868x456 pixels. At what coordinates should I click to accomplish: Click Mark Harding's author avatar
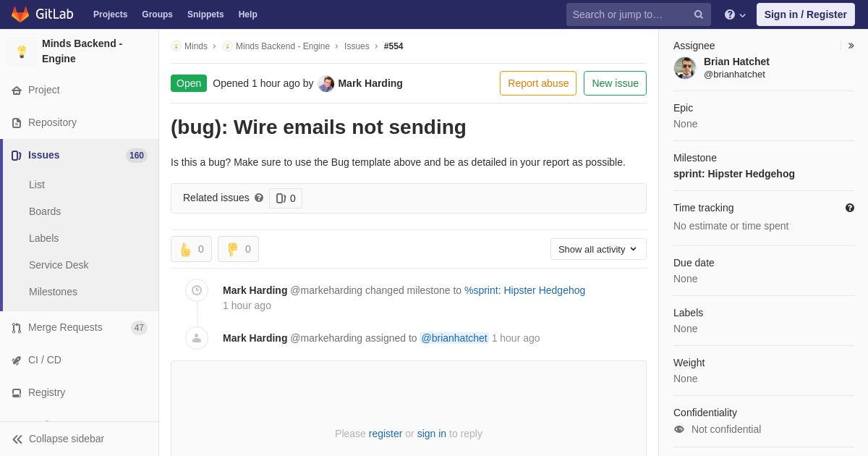326,83
